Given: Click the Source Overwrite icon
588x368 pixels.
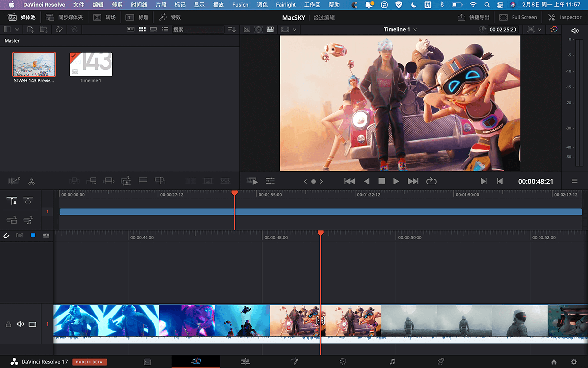Looking at the screenshot, I should click(160, 181).
